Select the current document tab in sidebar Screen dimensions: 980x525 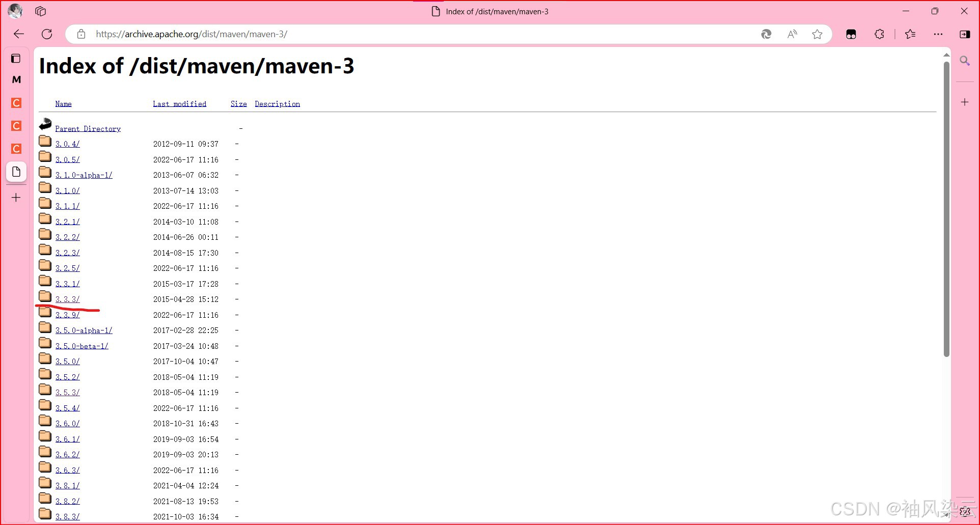click(16, 172)
